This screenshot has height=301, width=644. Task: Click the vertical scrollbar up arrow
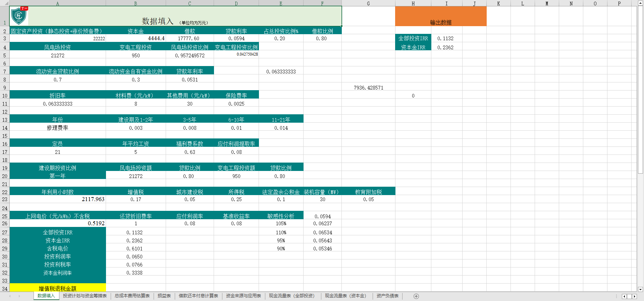[x=640, y=3]
